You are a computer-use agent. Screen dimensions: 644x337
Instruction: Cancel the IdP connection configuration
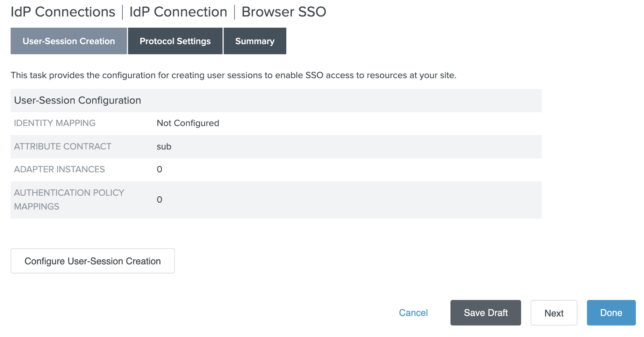click(x=413, y=313)
